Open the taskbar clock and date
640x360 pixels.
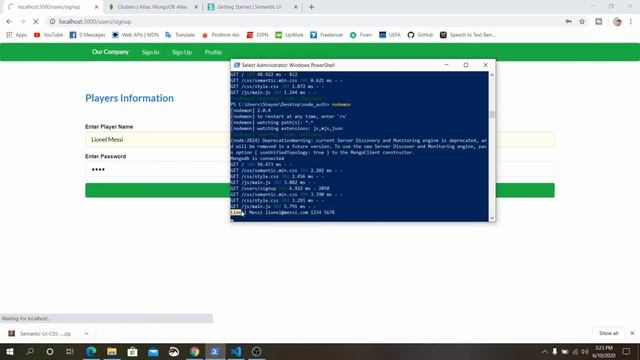604,351
